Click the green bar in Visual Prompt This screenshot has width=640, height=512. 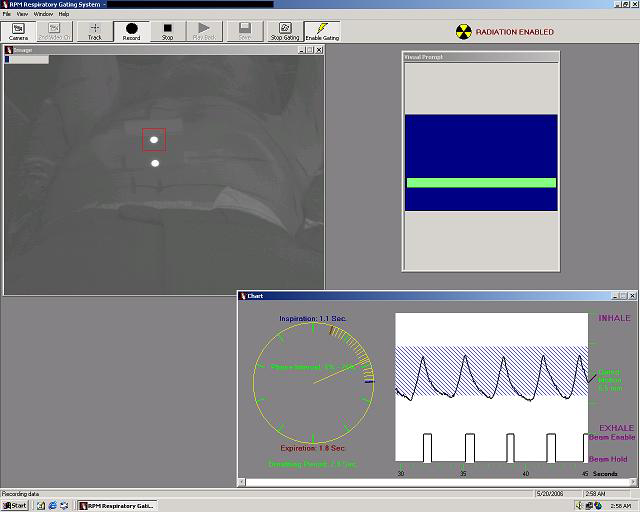coord(481,183)
